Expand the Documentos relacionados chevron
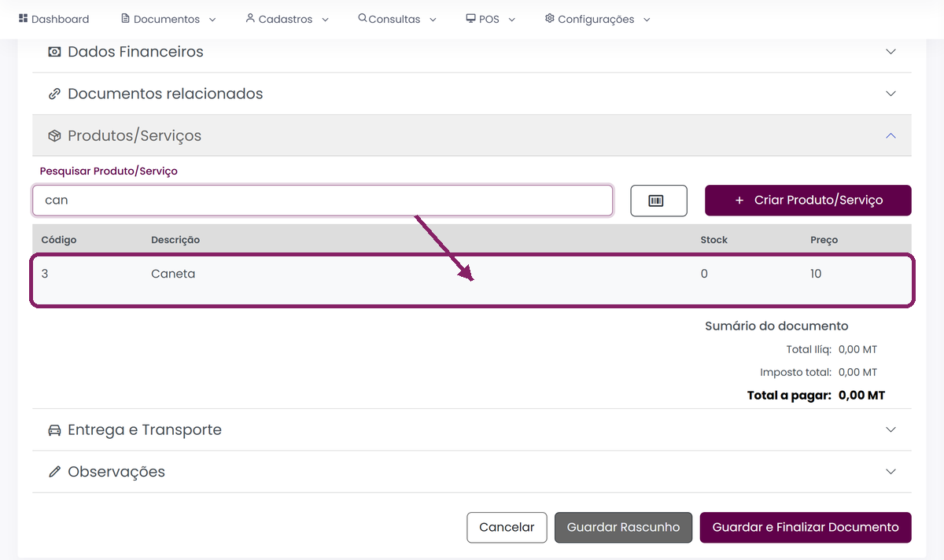 click(x=891, y=94)
